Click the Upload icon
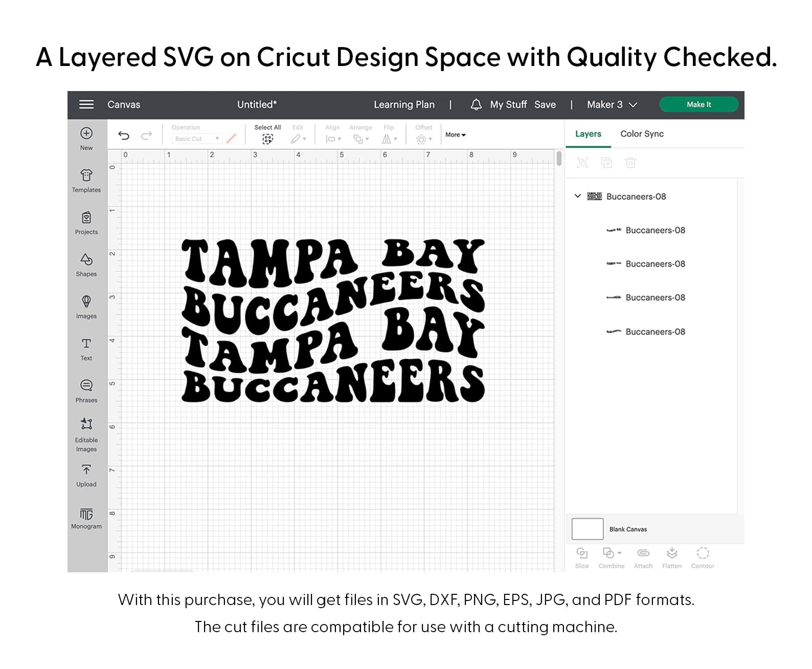 [x=86, y=475]
